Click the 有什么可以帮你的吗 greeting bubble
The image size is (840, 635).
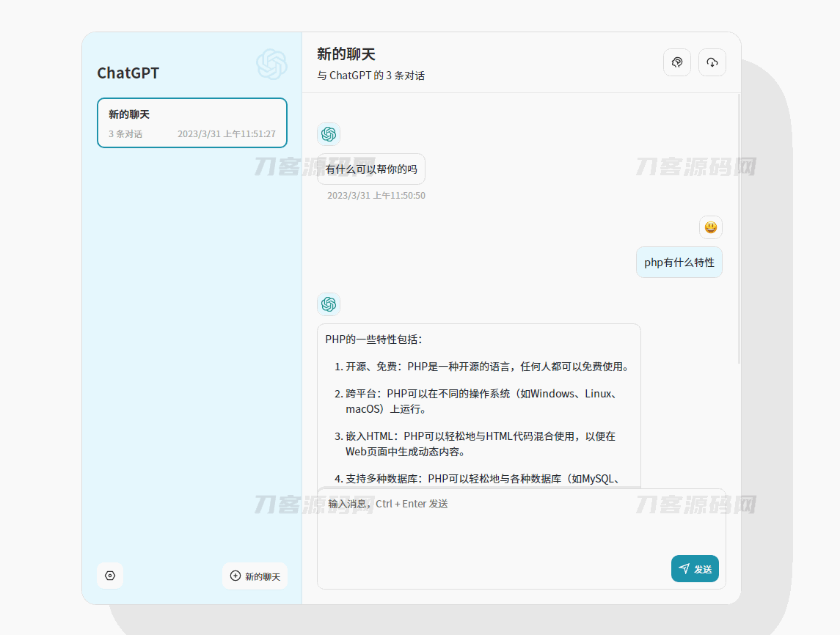point(371,169)
